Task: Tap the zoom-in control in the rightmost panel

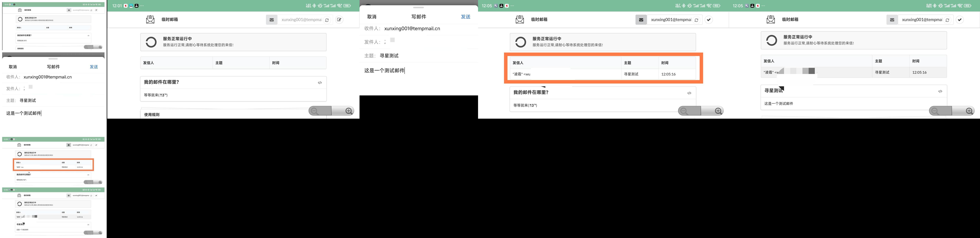Action: (969, 111)
